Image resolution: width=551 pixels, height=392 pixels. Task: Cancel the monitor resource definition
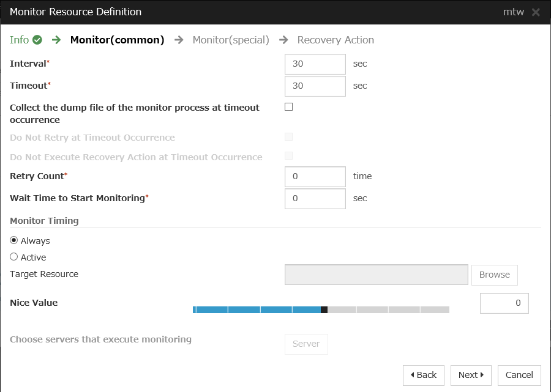pyautogui.click(x=519, y=375)
